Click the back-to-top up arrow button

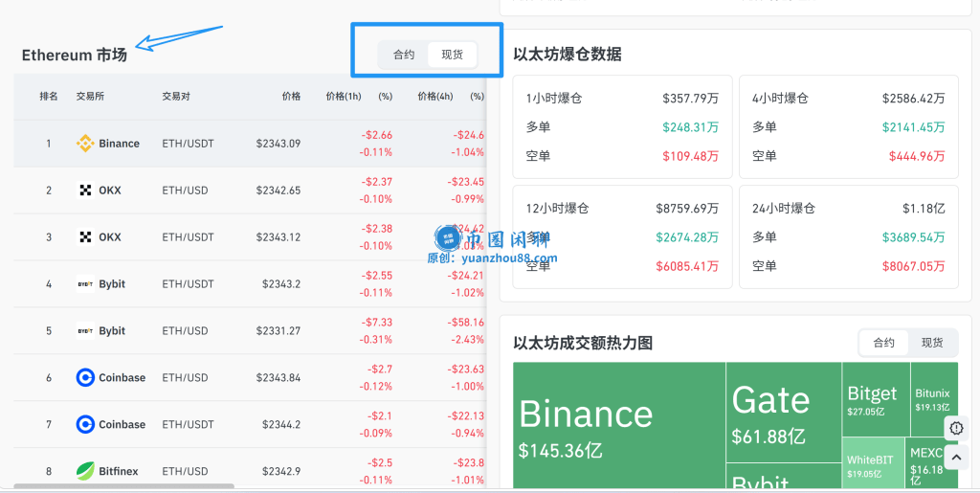tap(956, 458)
